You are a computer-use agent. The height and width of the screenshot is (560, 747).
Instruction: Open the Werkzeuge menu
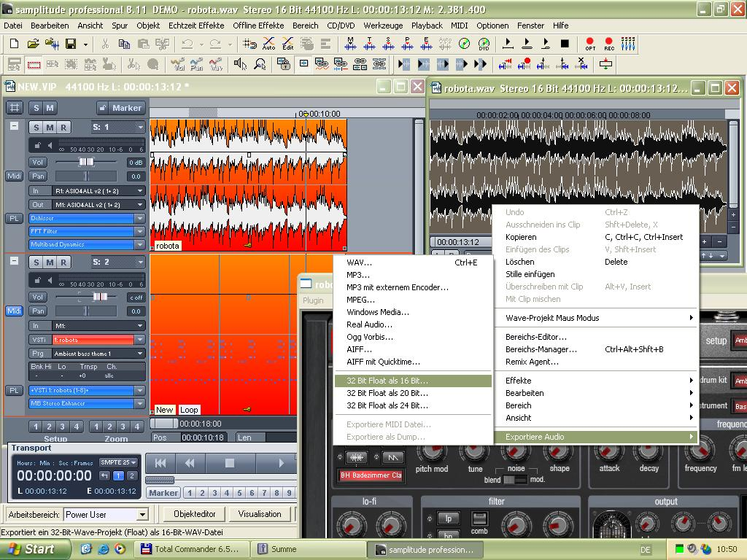tap(383, 26)
